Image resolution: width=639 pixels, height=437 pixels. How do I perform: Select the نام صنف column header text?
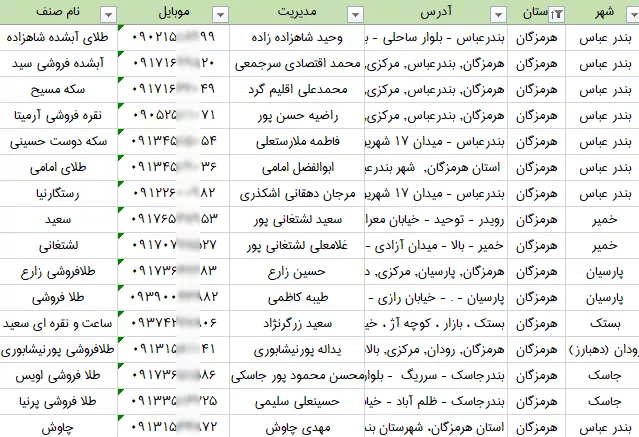58,11
